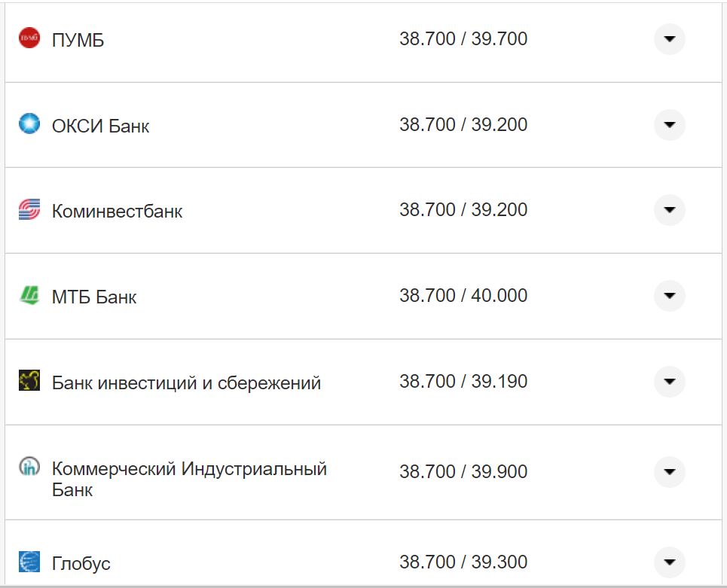Expand the ОКСИ Банк row details
The image size is (727, 588).
pos(669,125)
